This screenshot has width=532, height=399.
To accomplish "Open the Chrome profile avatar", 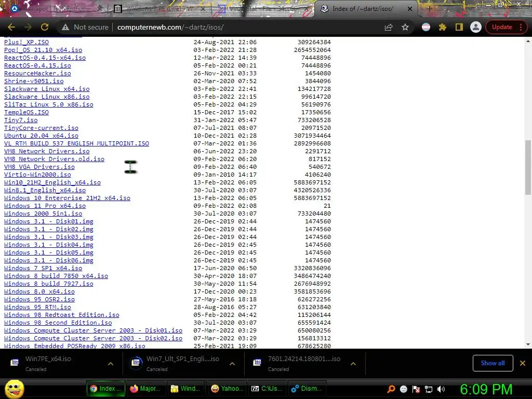I will click(476, 27).
